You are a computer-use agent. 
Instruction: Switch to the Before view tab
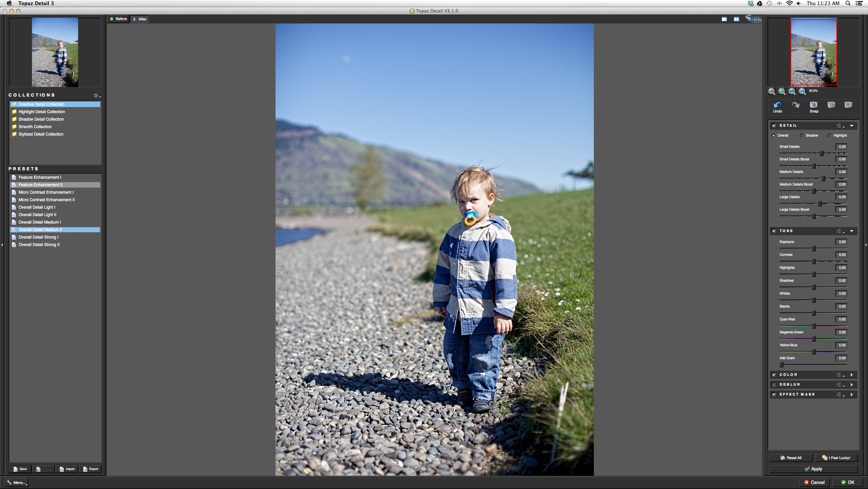(118, 19)
